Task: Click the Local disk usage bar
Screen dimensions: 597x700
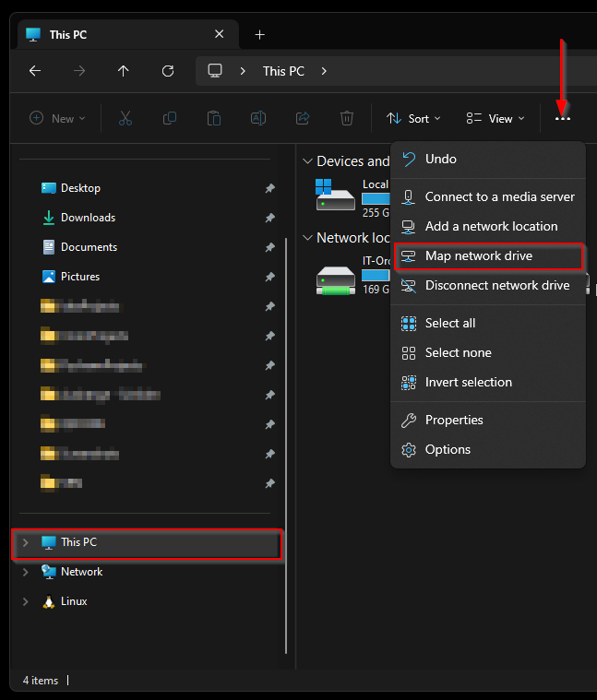Action: [375, 198]
